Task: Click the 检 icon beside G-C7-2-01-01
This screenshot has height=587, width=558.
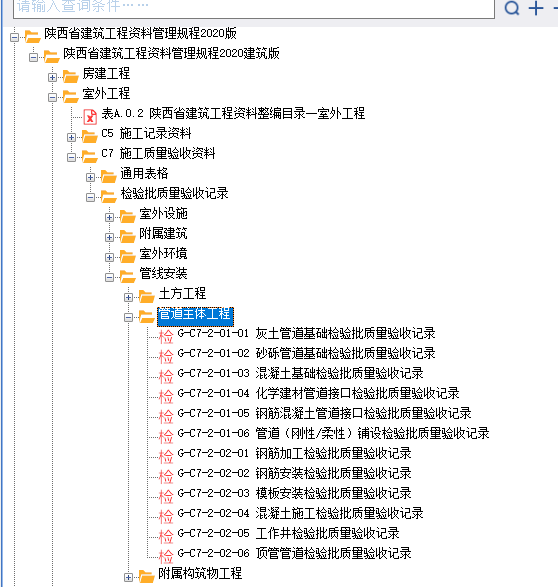Action: pyautogui.click(x=166, y=336)
